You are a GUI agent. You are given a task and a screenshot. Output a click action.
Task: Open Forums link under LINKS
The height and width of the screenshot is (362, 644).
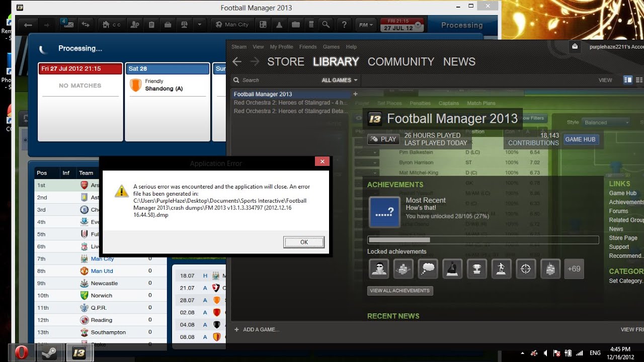point(618,211)
